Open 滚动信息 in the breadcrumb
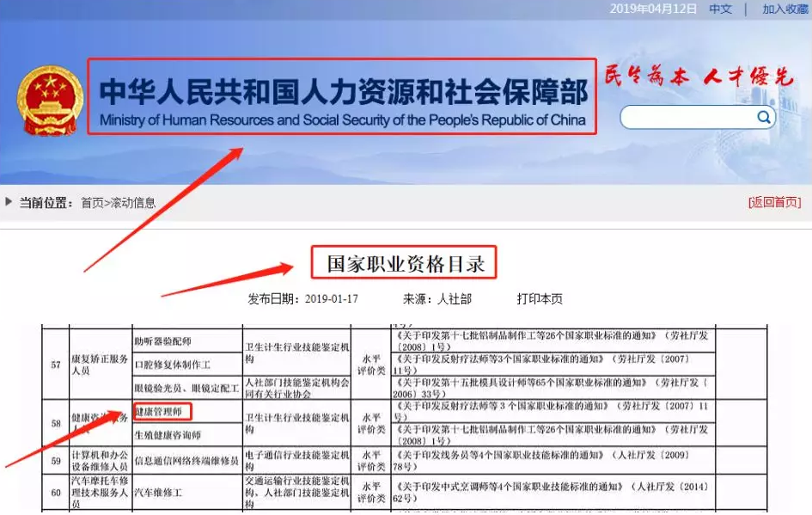Screen dimensions: 812x515 pyautogui.click(x=133, y=203)
